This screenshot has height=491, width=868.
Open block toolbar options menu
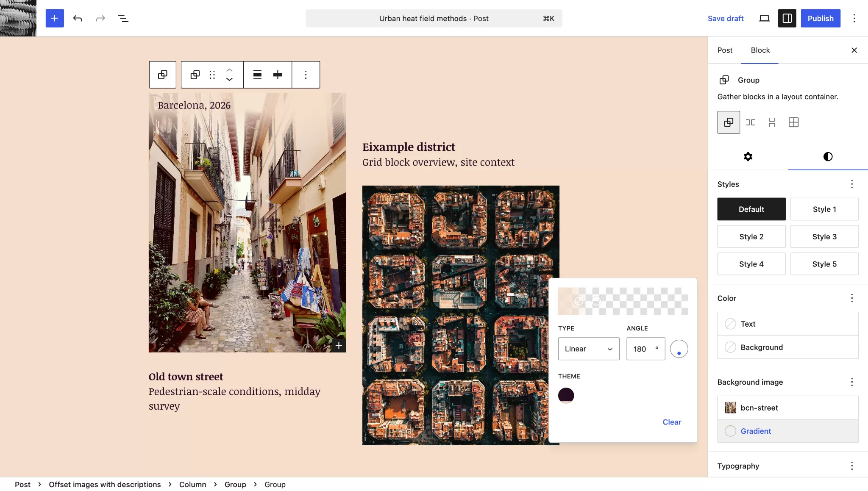tap(306, 75)
